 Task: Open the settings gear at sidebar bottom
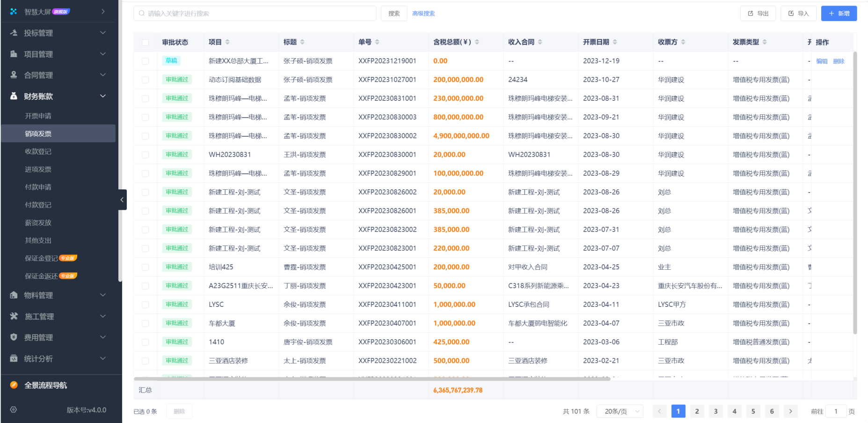[x=13, y=409]
